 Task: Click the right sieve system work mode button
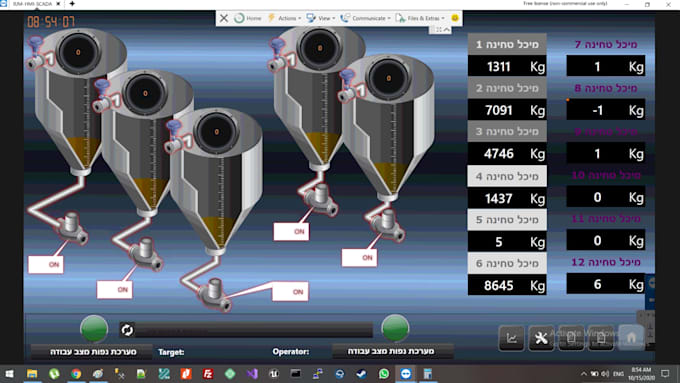pos(393,351)
